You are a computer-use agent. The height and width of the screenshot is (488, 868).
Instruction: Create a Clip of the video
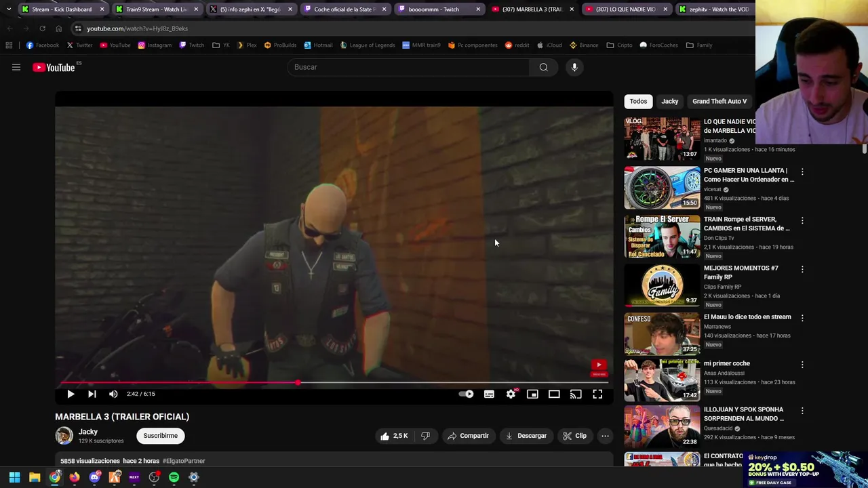coord(574,436)
